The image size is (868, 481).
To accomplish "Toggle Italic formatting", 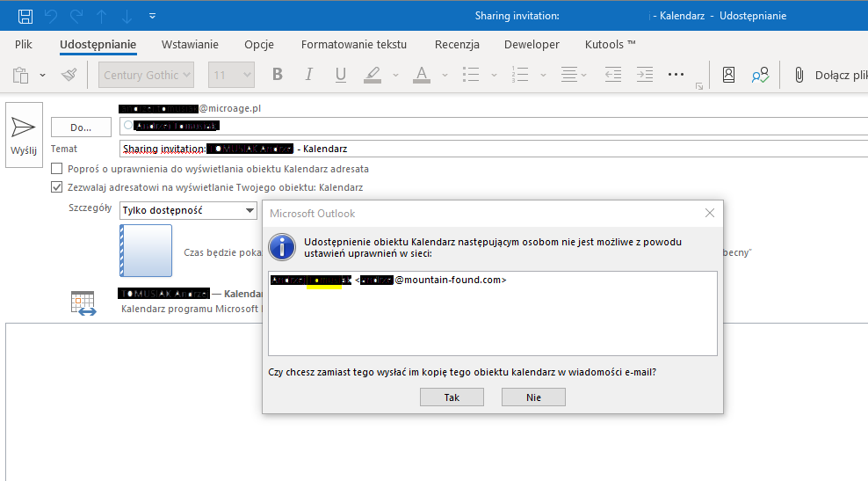I will (x=309, y=74).
